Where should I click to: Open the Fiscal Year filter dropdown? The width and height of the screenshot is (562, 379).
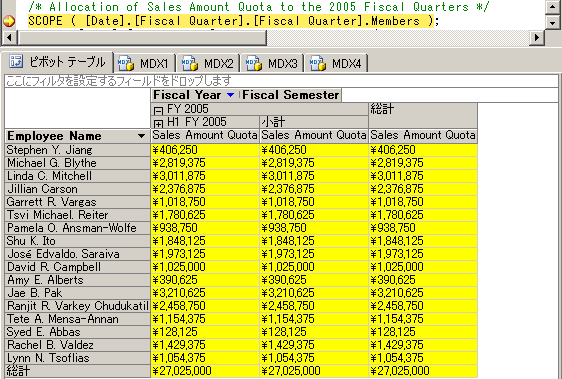coord(231,95)
